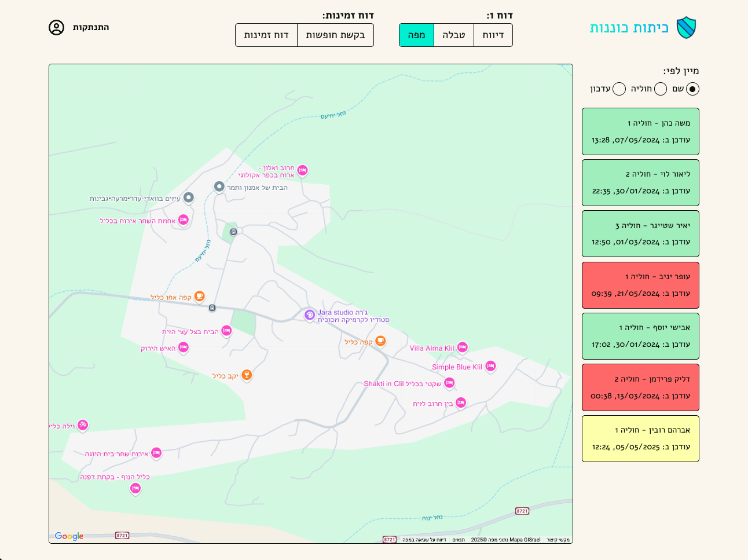Image resolution: width=748 pixels, height=560 pixels.
Task: Click the map's green park area
Action: point(243,323)
